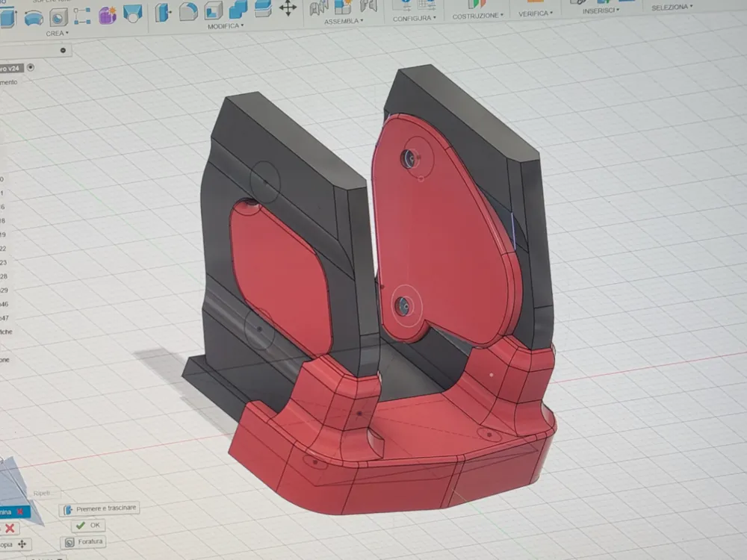
Task: Click the first ASSEMBLA joint icon
Action: 319,7
